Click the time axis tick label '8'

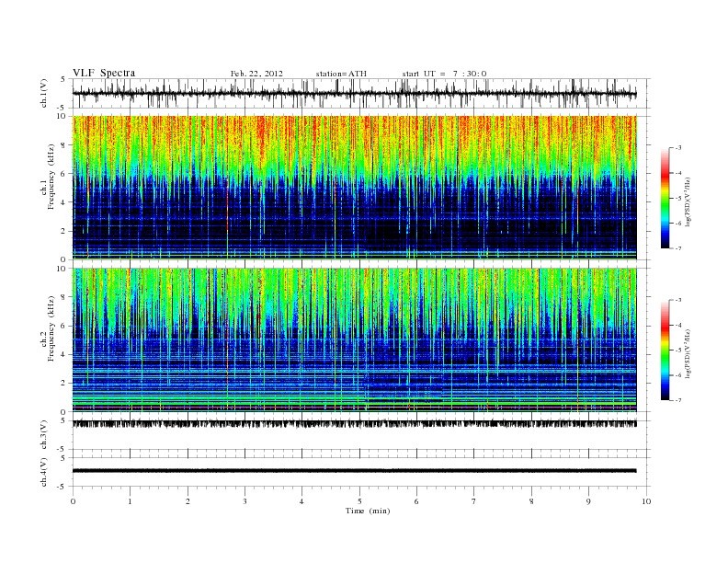(x=531, y=501)
